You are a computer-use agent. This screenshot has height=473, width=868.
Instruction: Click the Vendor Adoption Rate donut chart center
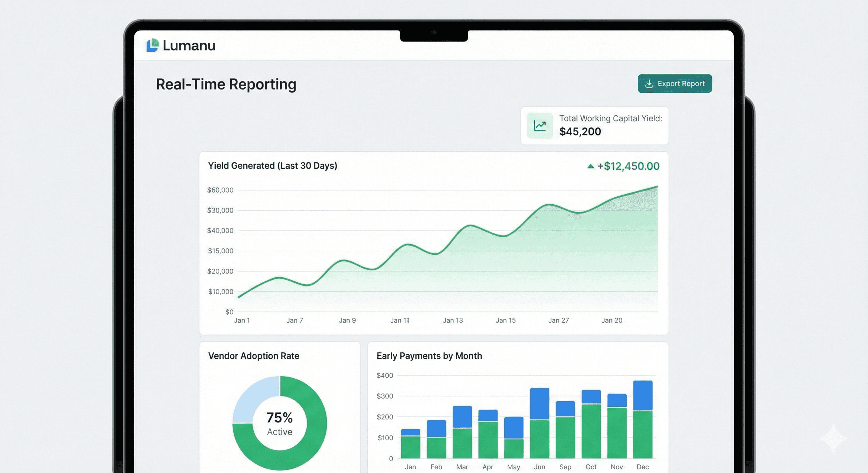pos(279,422)
